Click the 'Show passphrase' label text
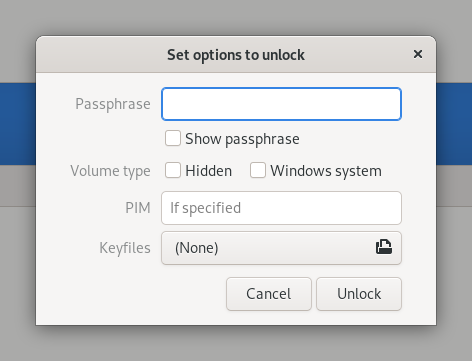 (242, 139)
